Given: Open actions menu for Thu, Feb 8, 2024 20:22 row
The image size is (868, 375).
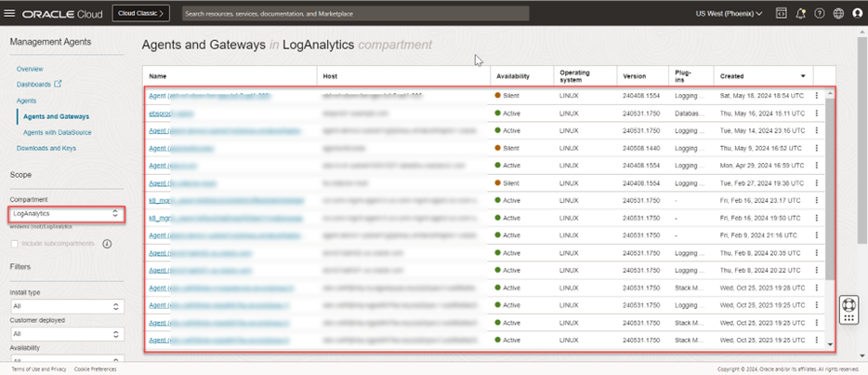Looking at the screenshot, I should click(x=817, y=270).
